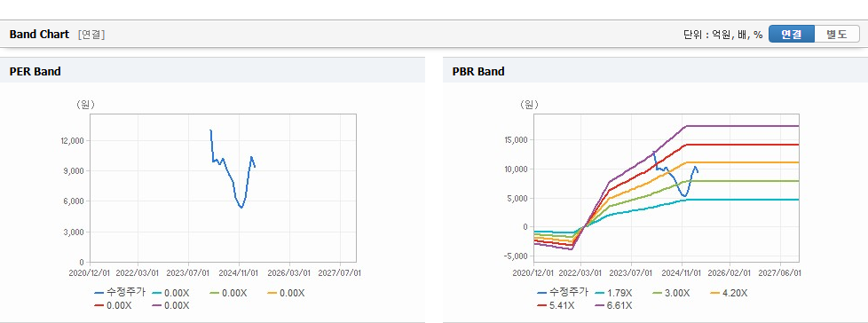This screenshot has width=868, height=323.
Task: Click 3,000 y-axis label in PER Band
Action: pos(74,232)
